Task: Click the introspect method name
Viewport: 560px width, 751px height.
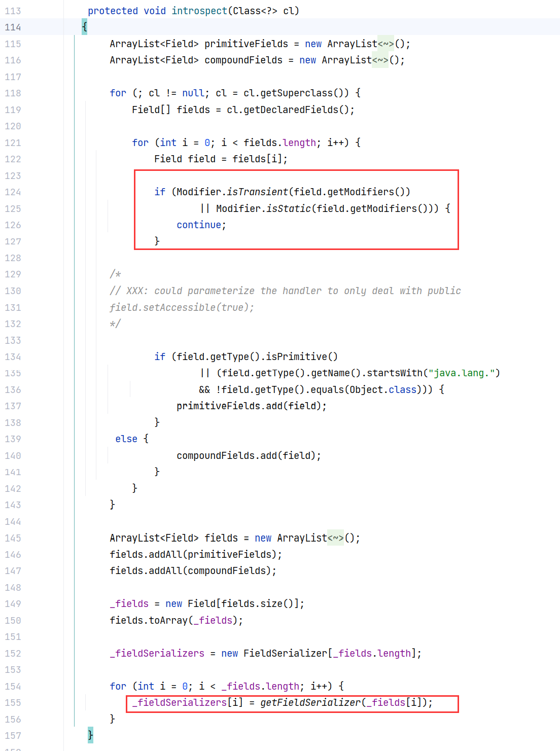Action: (x=199, y=11)
